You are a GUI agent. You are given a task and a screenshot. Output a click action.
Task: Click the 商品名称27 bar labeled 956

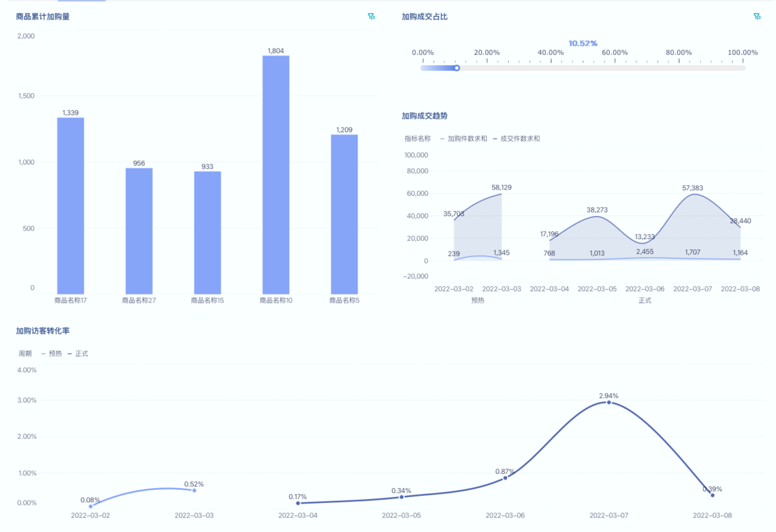coord(139,231)
